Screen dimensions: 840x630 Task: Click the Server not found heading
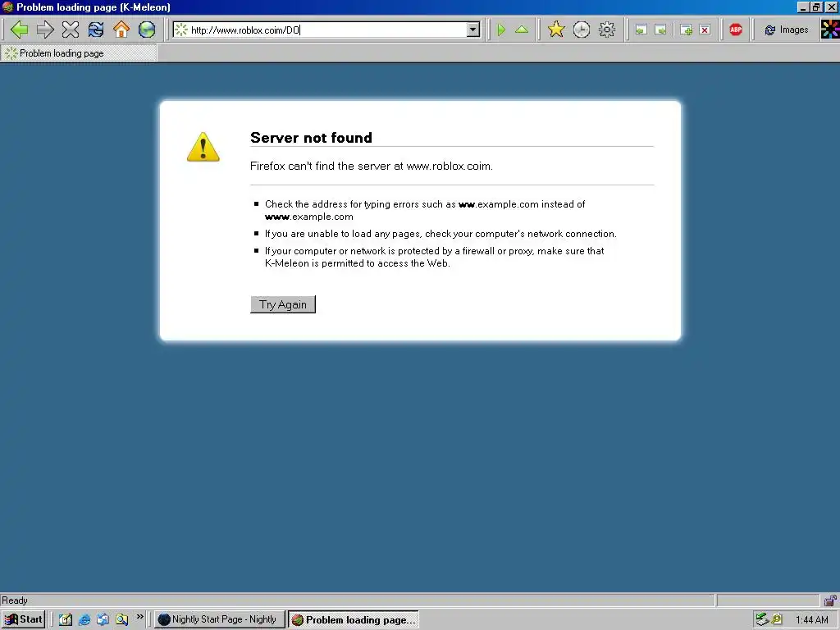pyautogui.click(x=311, y=138)
